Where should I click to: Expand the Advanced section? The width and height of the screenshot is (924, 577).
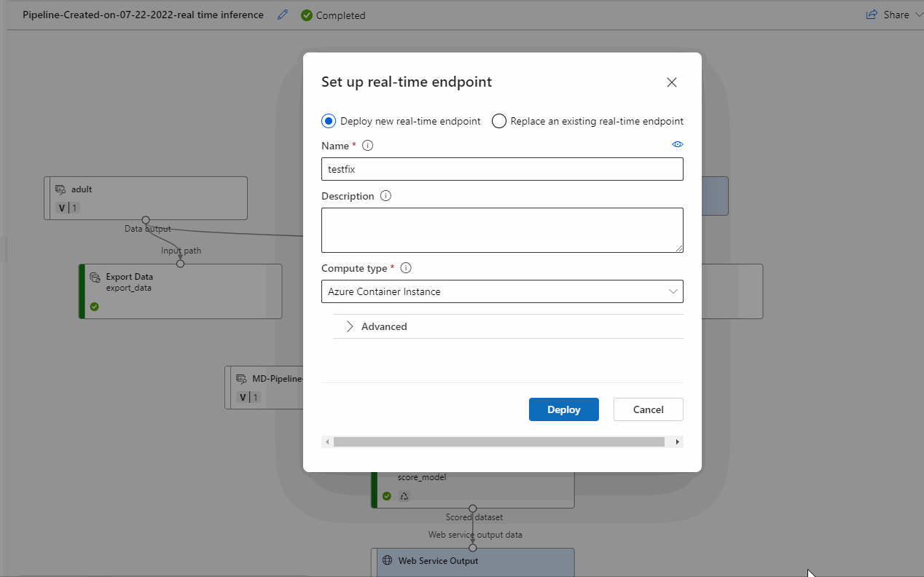pyautogui.click(x=350, y=326)
